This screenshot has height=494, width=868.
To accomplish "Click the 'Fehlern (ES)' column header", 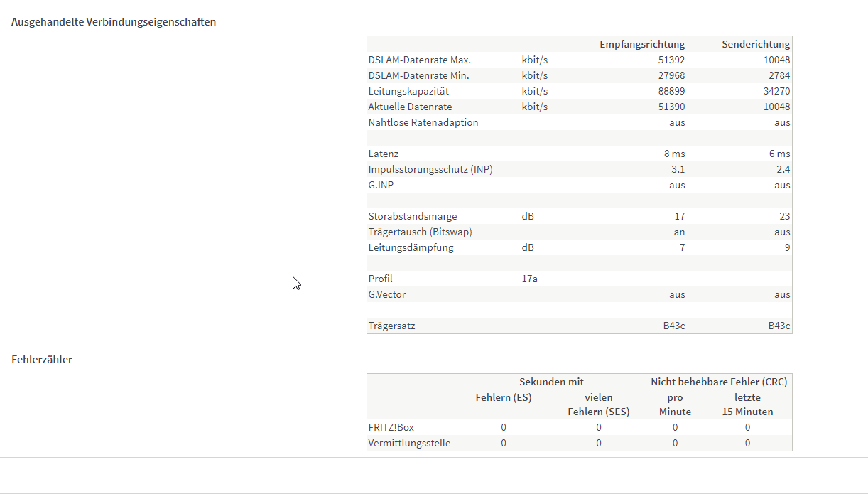I will coord(504,397).
